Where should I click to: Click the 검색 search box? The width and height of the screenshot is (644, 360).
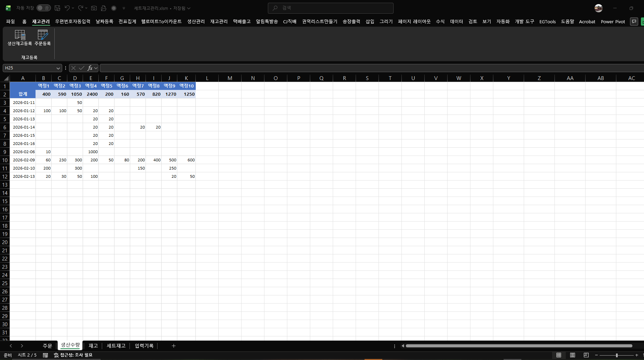330,8
